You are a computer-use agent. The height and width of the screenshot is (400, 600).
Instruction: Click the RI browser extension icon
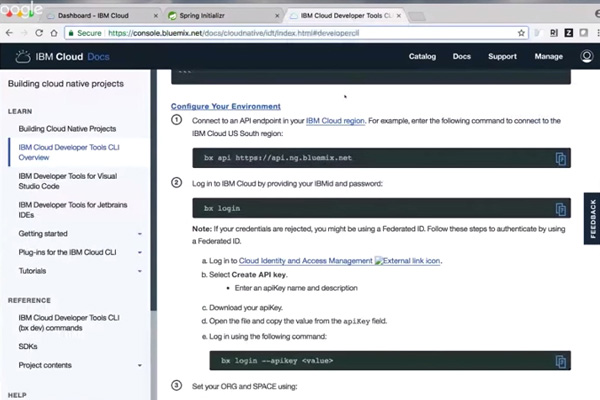(554, 33)
